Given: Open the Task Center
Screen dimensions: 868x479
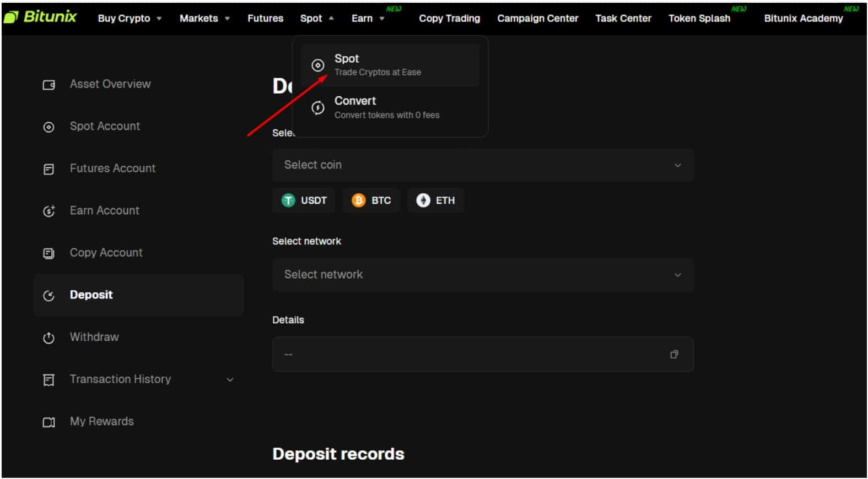Looking at the screenshot, I should (x=623, y=18).
